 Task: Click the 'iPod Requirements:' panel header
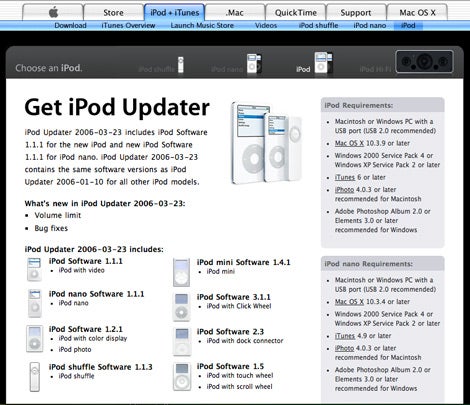[383, 105]
